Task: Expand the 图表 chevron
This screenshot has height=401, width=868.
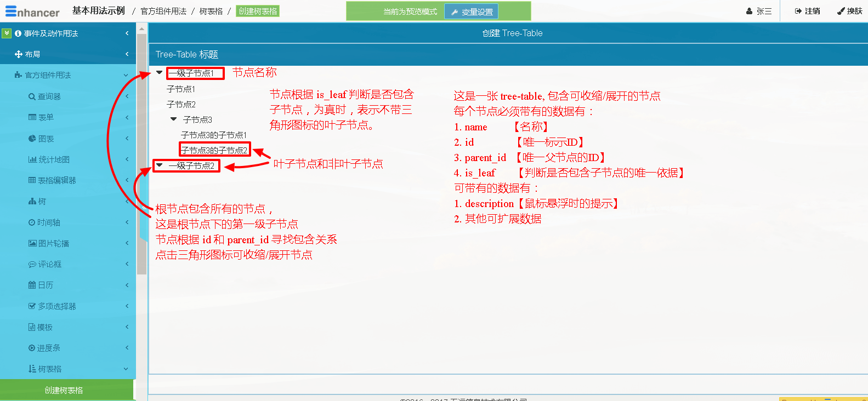Action: point(127,139)
